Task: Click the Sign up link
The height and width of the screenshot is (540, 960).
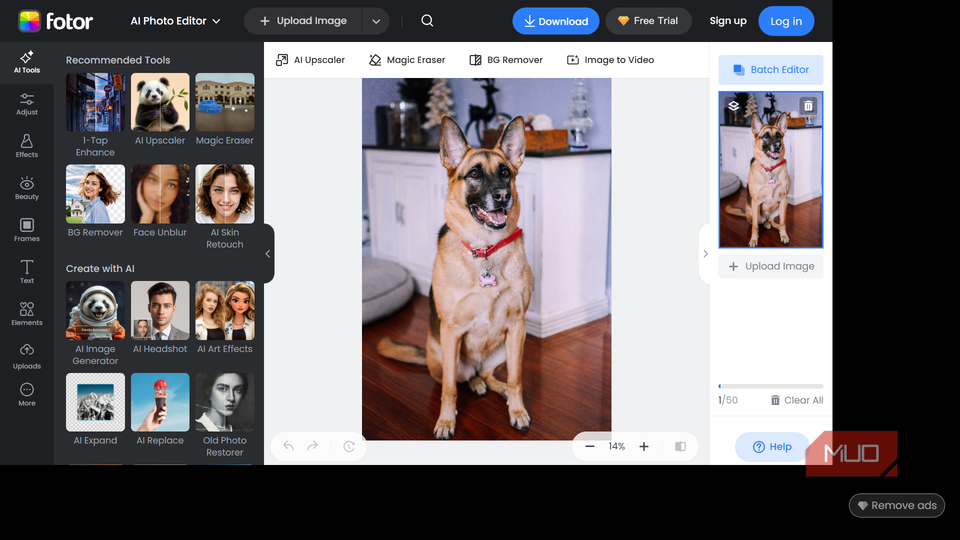Action: (728, 21)
